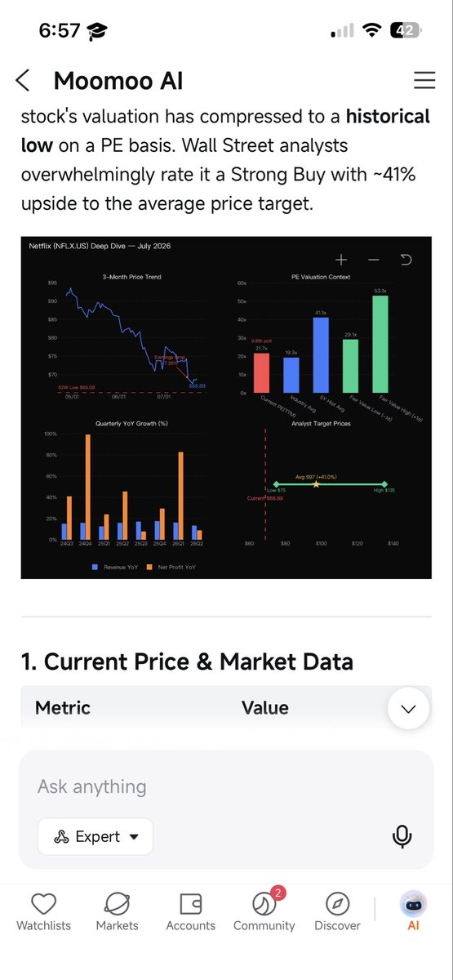This screenshot has height=980, width=453.
Task: Go to Discover compass tab
Action: click(337, 911)
